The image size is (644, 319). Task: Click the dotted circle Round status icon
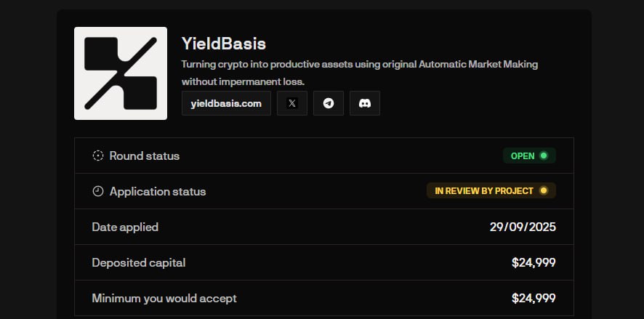point(98,156)
